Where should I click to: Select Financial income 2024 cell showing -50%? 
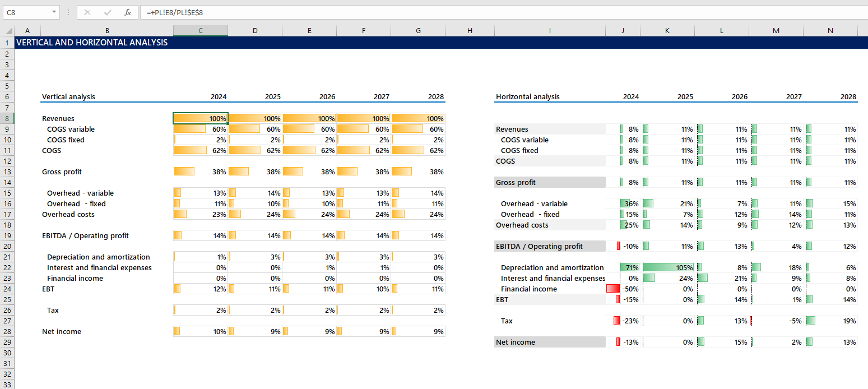click(623, 289)
